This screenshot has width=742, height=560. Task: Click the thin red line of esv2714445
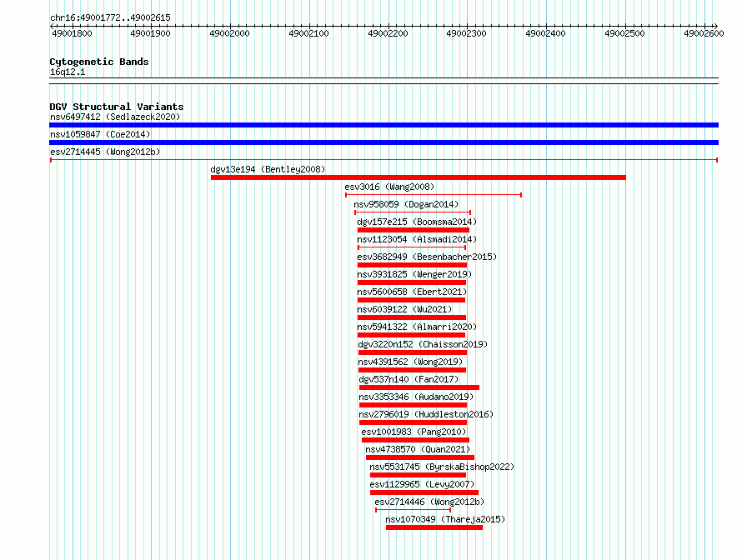coord(384,160)
